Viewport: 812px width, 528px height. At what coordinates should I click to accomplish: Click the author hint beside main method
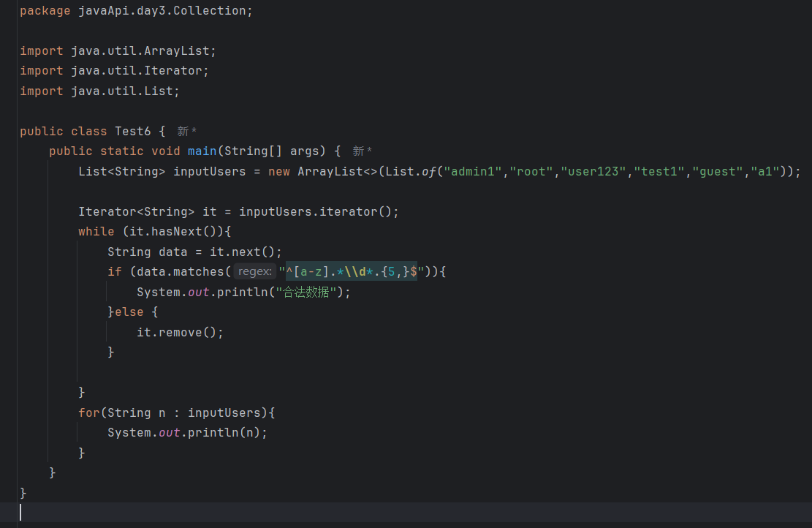pos(363,151)
